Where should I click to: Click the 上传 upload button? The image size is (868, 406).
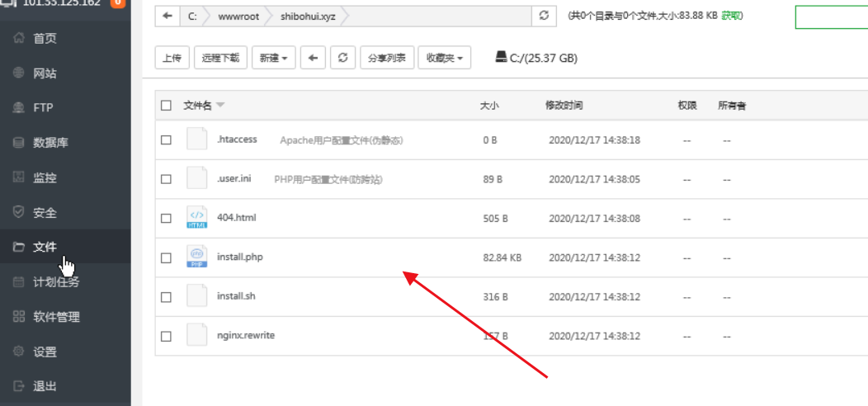[172, 58]
